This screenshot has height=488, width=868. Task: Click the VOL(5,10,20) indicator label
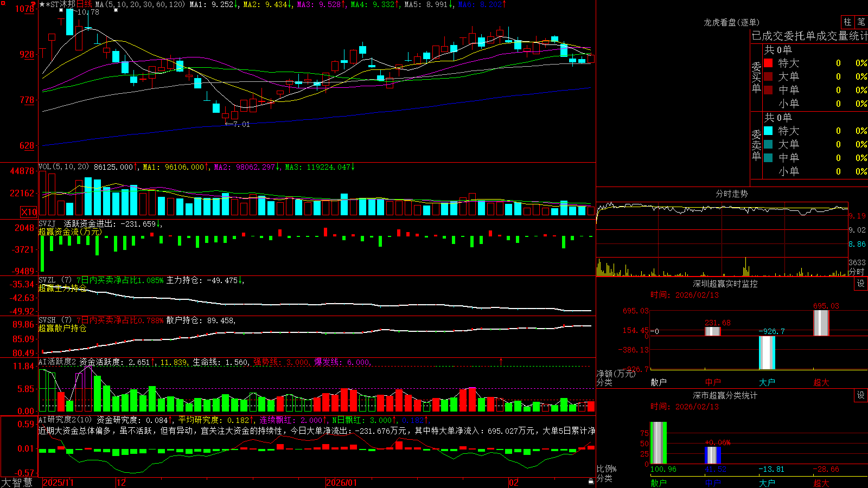point(63,167)
